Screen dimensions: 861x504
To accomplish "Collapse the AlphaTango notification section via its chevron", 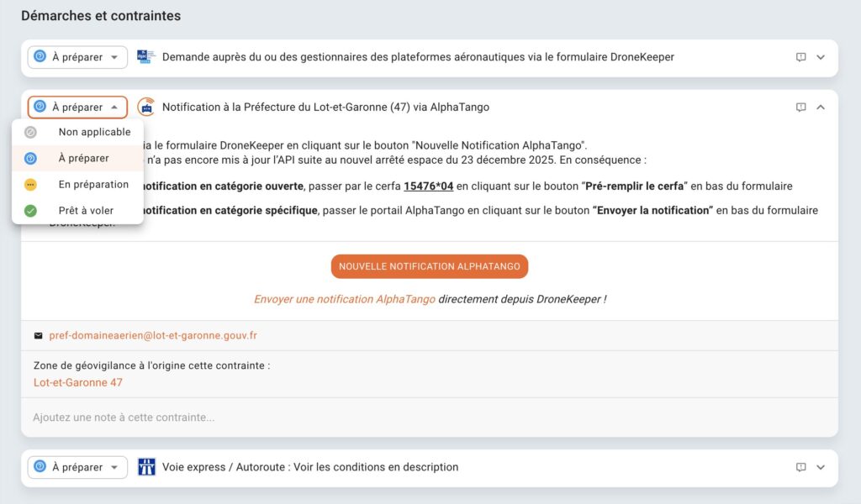I will pyautogui.click(x=821, y=108).
